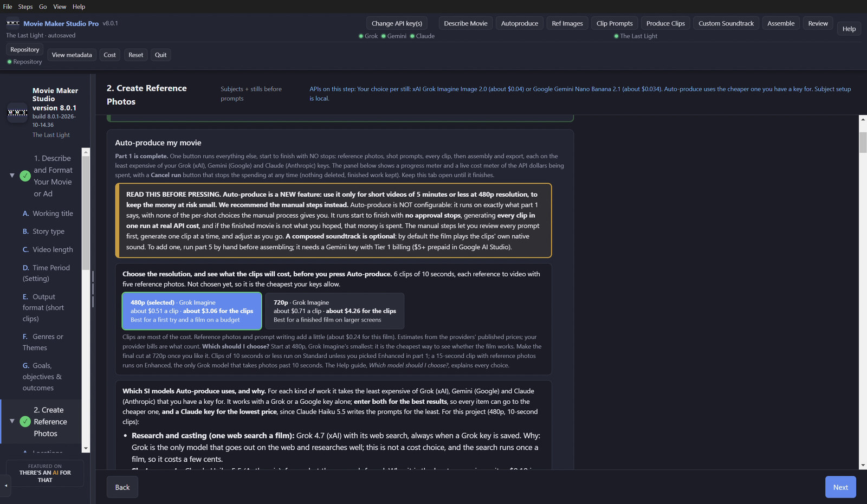The height and width of the screenshot is (504, 867).
Task: Click the Repository button
Action: pyautogui.click(x=25, y=49)
